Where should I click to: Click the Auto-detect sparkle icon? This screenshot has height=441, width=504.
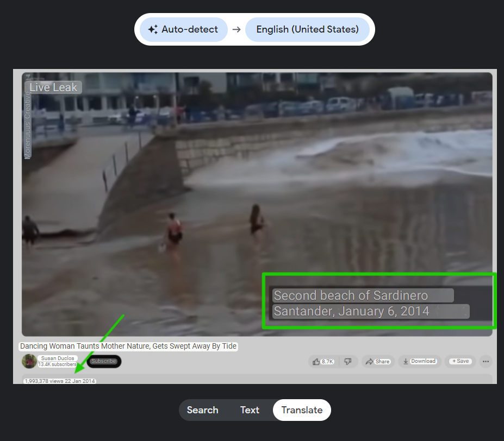coord(153,29)
